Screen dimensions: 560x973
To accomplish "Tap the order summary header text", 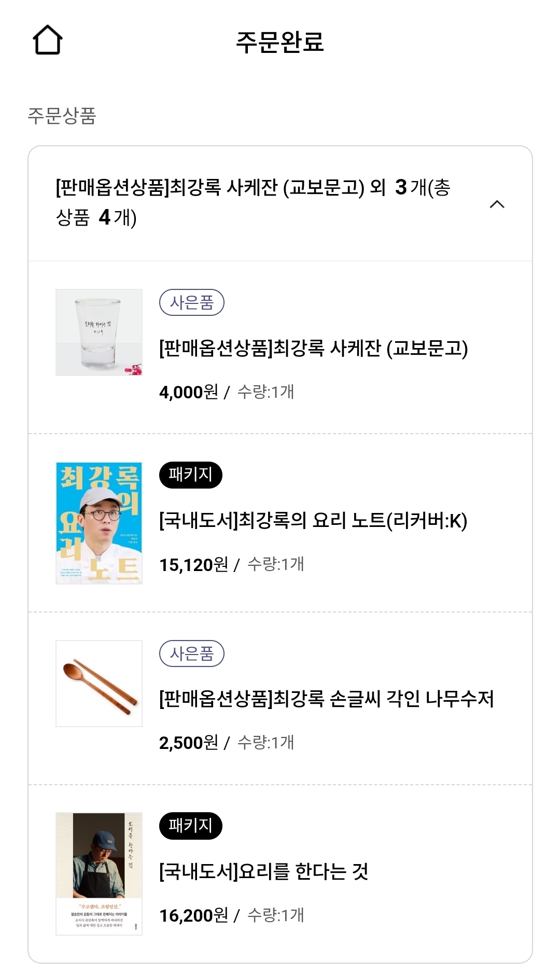I will 253,202.
